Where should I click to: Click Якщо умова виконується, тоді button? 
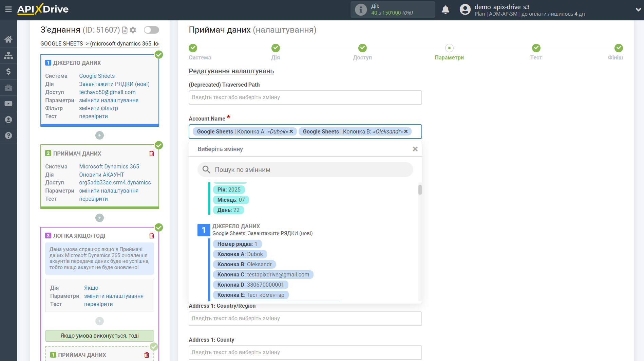click(x=99, y=336)
